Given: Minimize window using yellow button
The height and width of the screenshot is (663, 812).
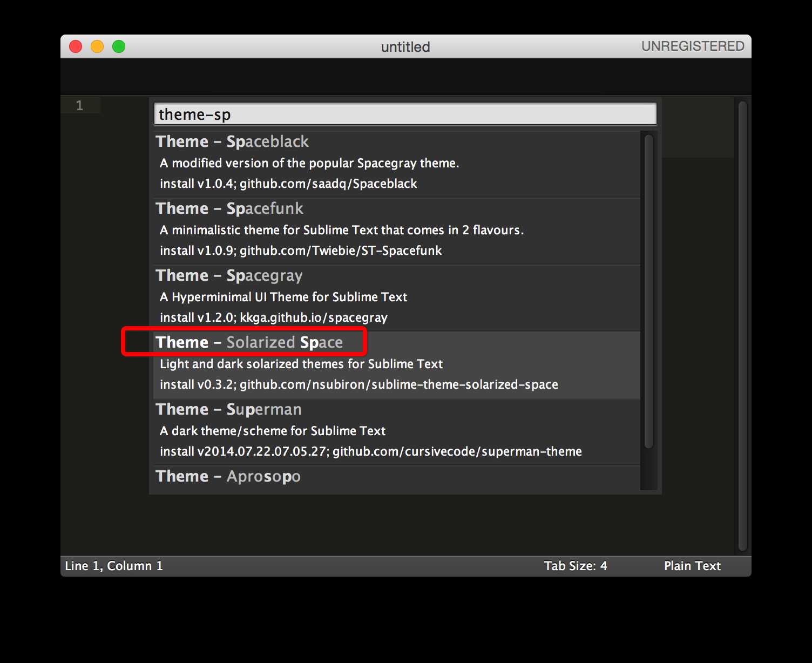Looking at the screenshot, I should click(x=97, y=46).
